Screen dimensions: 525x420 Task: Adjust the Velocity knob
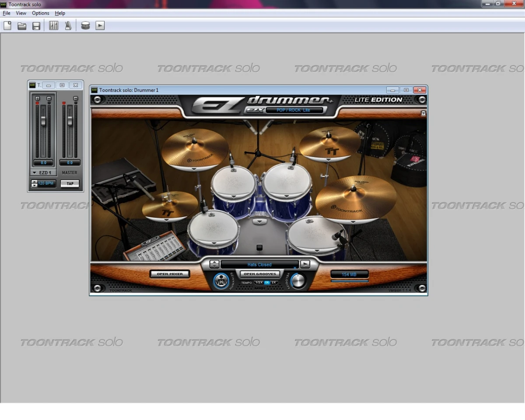[298, 281]
